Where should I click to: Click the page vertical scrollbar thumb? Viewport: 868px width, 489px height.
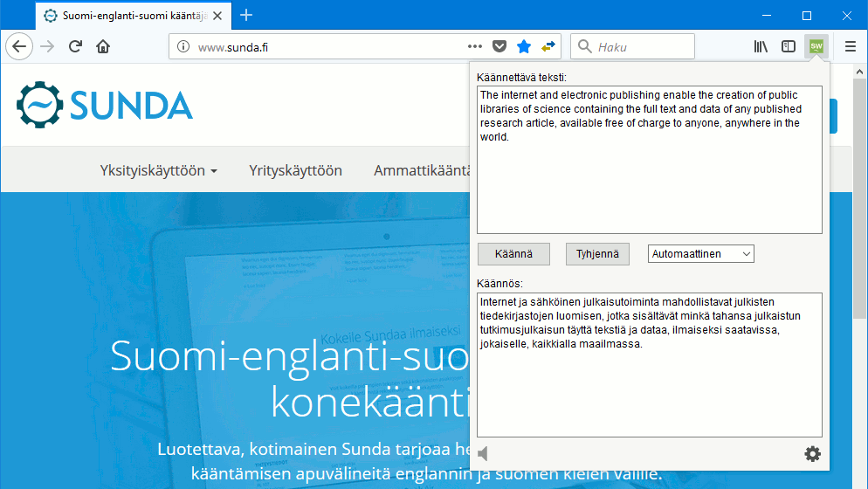tap(859, 198)
